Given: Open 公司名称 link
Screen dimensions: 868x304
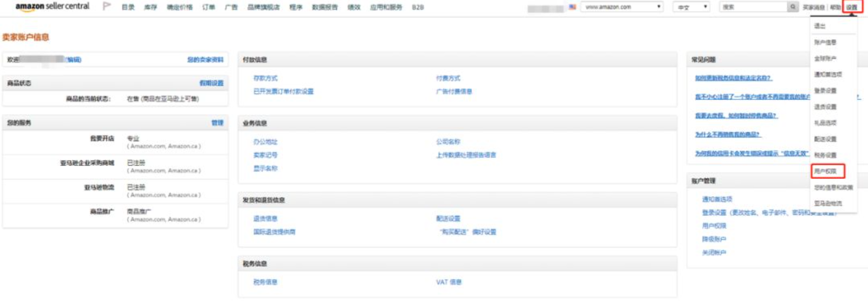Looking at the screenshot, I should (448, 142).
